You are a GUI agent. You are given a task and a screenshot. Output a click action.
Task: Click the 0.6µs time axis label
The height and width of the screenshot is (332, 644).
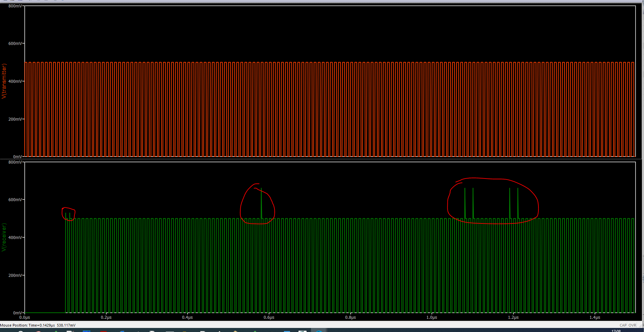[x=269, y=317]
